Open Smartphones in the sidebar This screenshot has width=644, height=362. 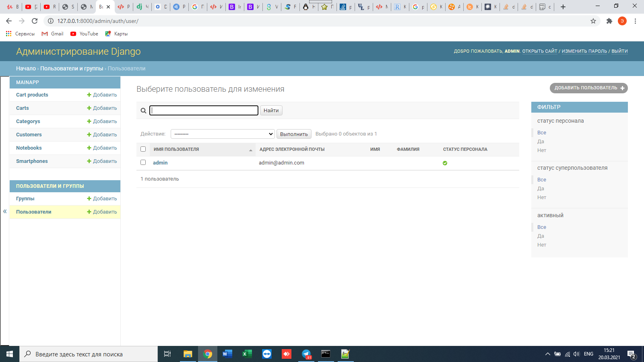click(32, 161)
